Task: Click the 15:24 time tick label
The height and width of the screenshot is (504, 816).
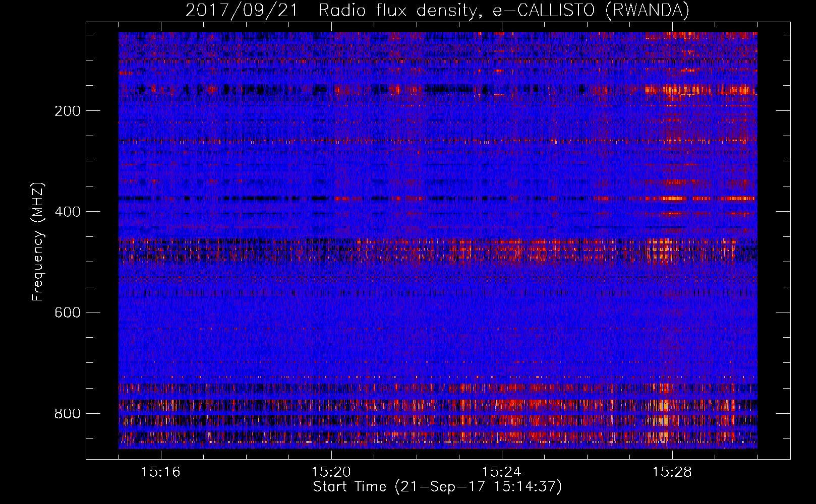Action: click(x=502, y=472)
